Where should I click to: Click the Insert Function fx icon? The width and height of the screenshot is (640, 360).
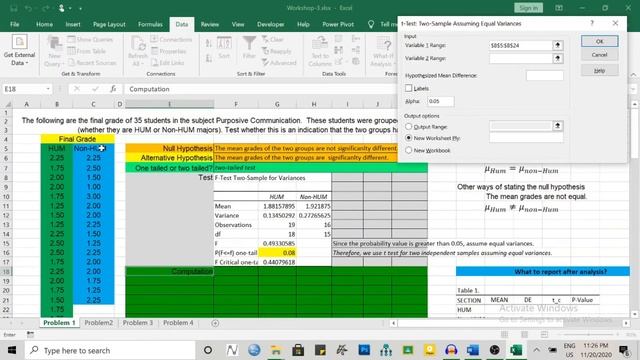pyautogui.click(x=113, y=89)
